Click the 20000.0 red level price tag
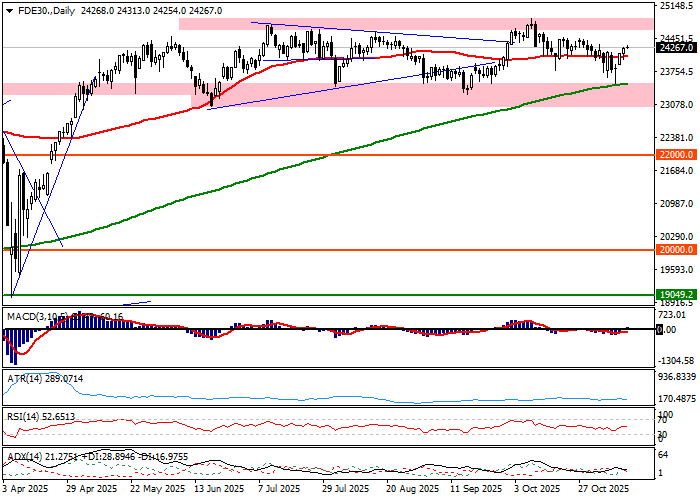The height and width of the screenshot is (500, 700). pos(675,251)
